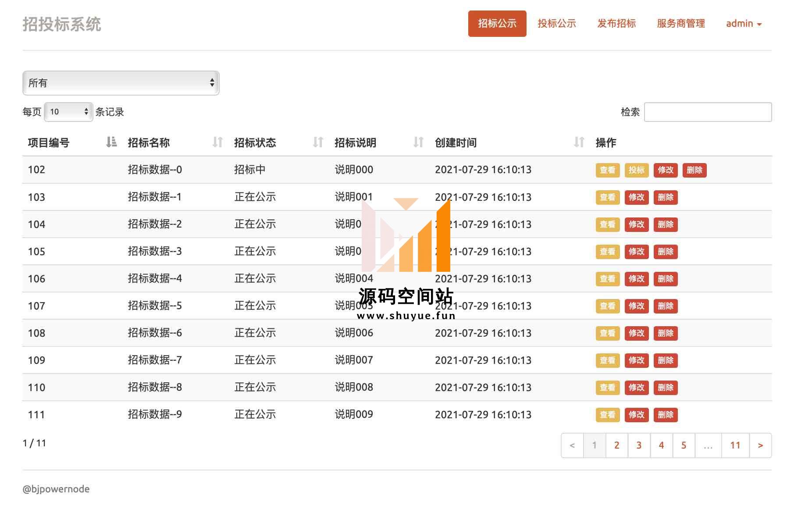Image resolution: width=812 pixels, height=520 pixels.
Task: Delete project 103 with 删除 button
Action: 666,197
